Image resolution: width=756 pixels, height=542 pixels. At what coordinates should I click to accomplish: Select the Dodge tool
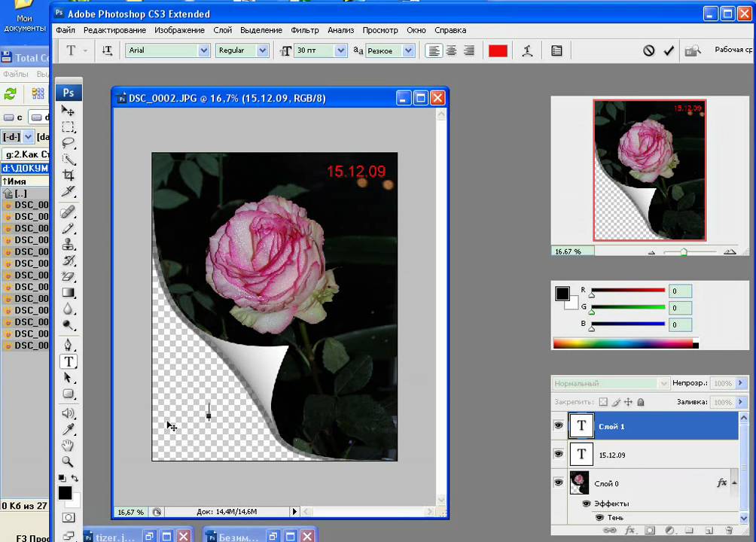pyautogui.click(x=68, y=325)
